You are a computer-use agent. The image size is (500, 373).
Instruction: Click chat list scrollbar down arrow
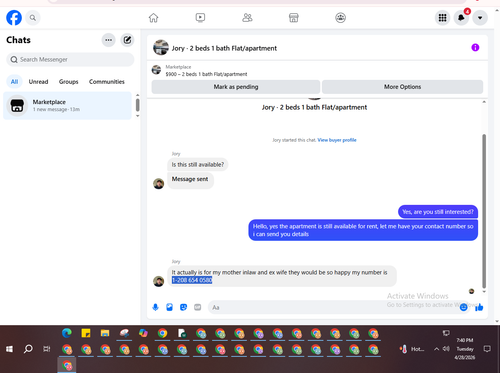[138, 116]
